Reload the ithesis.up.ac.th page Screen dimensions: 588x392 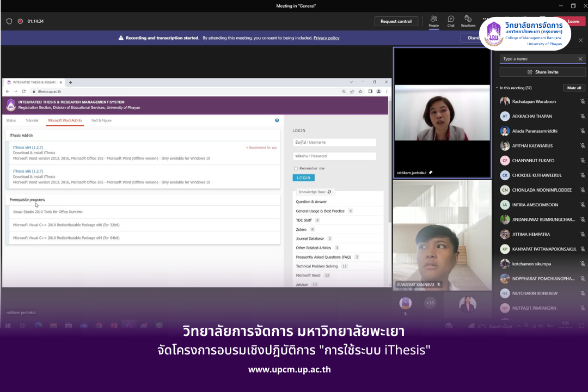click(23, 91)
